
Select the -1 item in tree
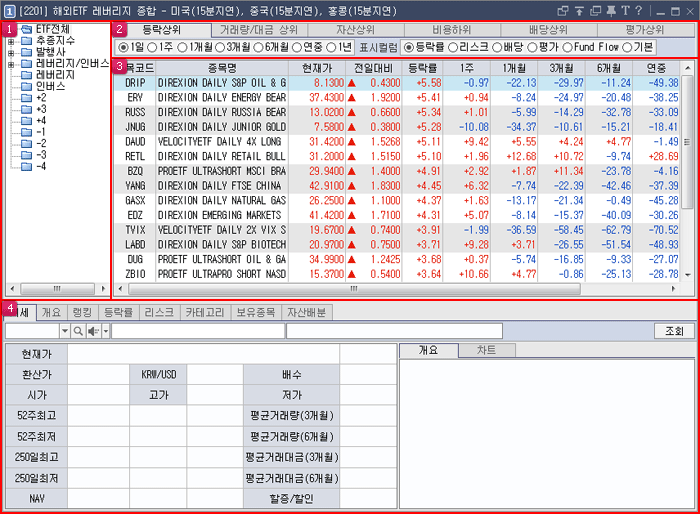[x=41, y=132]
